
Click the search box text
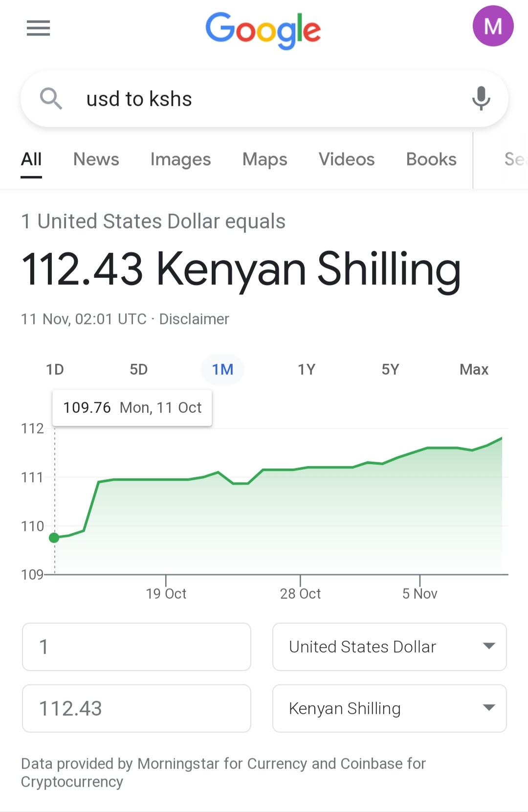(x=139, y=99)
